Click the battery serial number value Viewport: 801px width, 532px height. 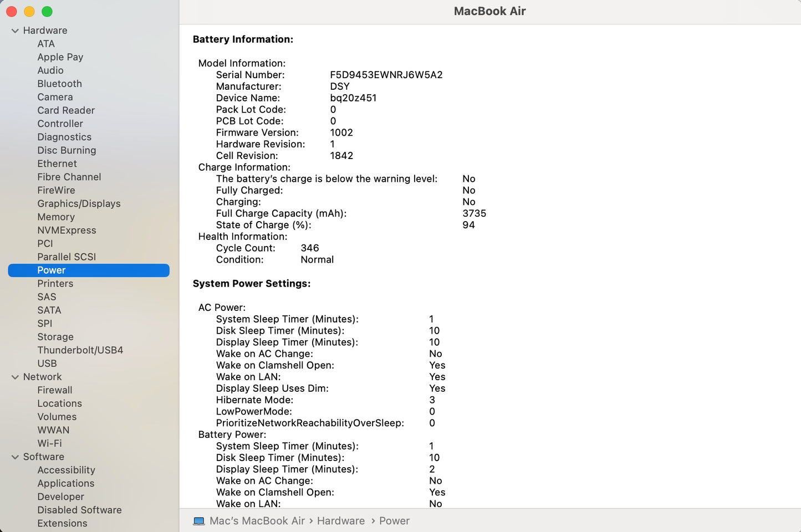(386, 75)
